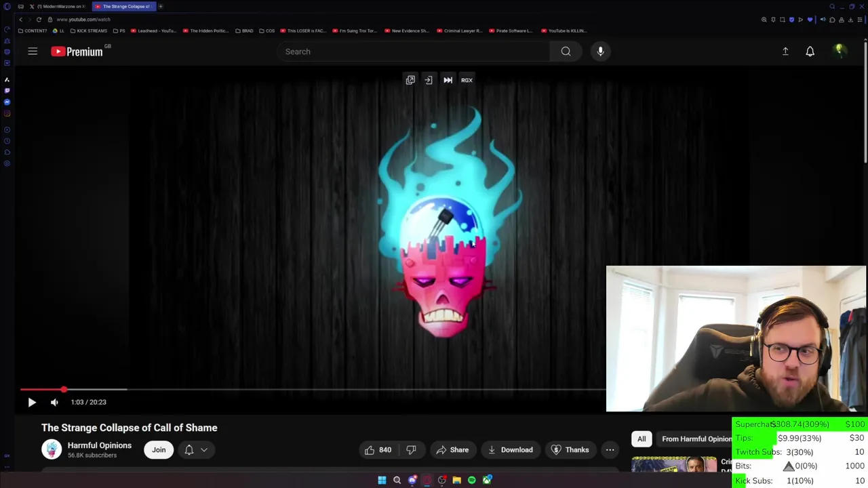Open The Hidden Politic bookmark
This screenshot has height=488, width=868.
(x=205, y=30)
